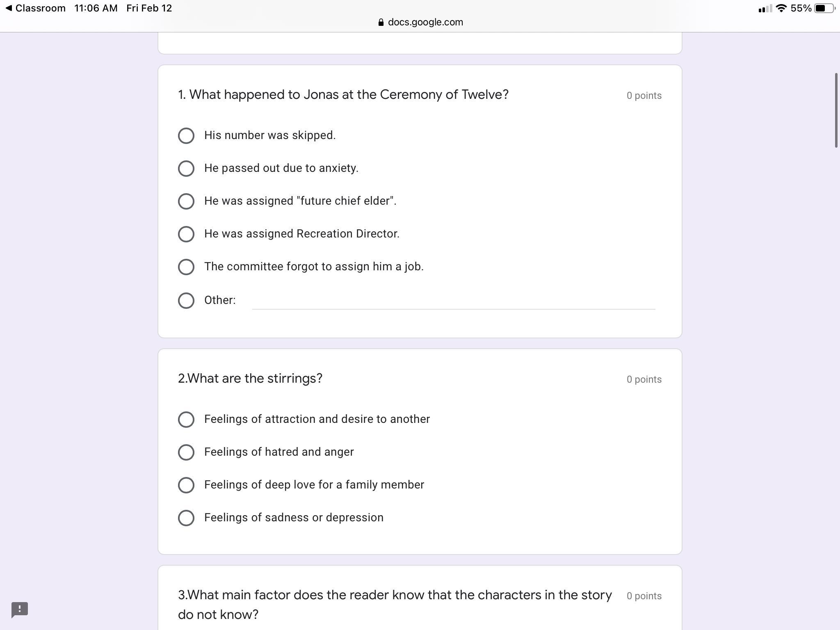Select 'His number was skipped' option
The height and width of the screenshot is (630, 840).
click(x=186, y=136)
